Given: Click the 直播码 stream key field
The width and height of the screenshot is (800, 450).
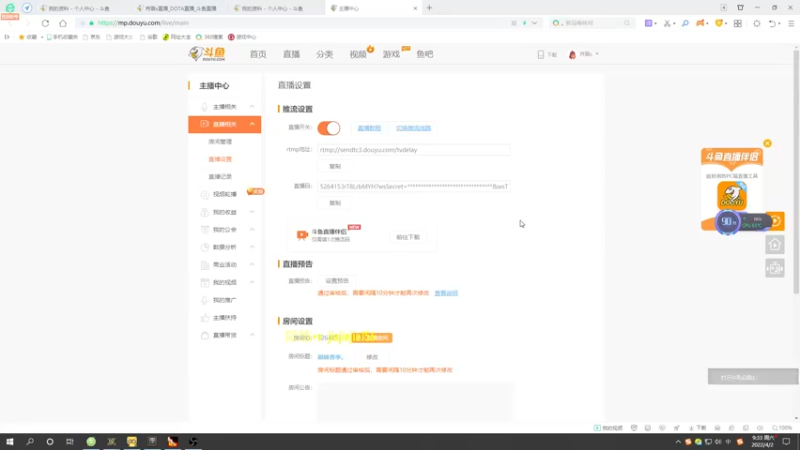Looking at the screenshot, I should tap(413, 186).
